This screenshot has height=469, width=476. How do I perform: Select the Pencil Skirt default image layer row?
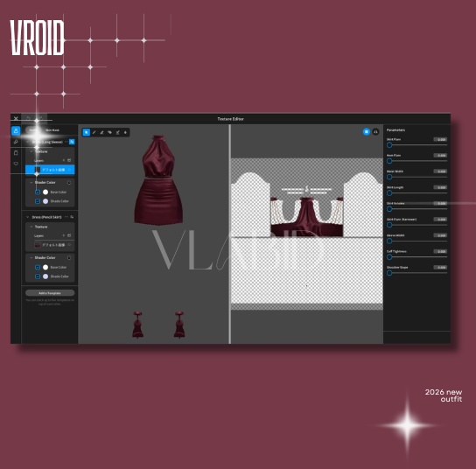[x=50, y=245]
